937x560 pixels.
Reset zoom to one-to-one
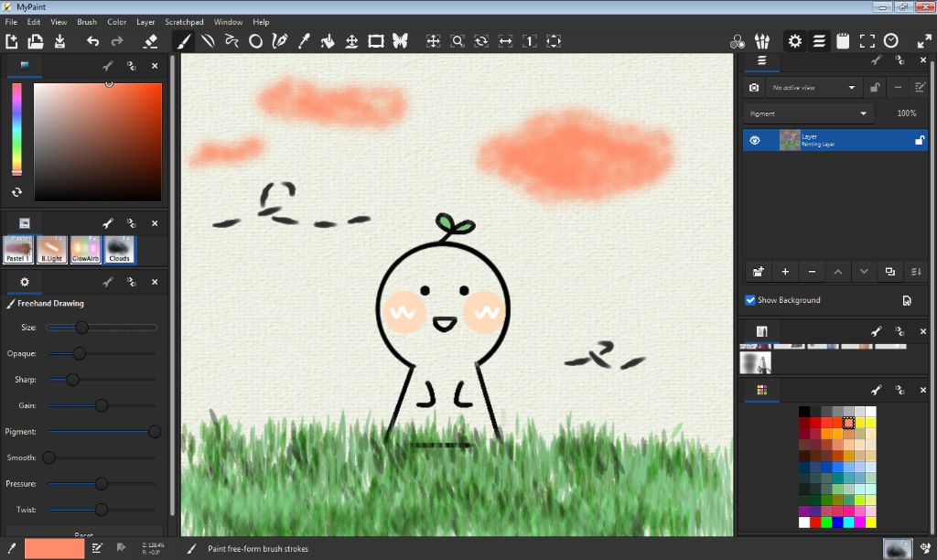[530, 41]
